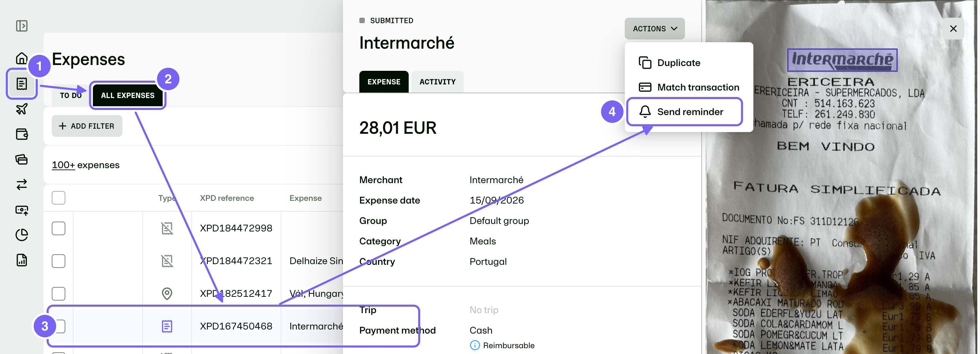Image resolution: width=980 pixels, height=354 pixels.
Task: Switch to the All Expenses tab
Action: 128,95
